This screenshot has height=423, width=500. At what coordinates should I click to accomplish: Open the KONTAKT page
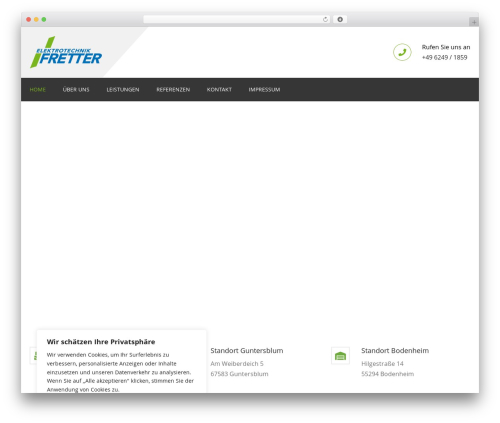tap(219, 90)
